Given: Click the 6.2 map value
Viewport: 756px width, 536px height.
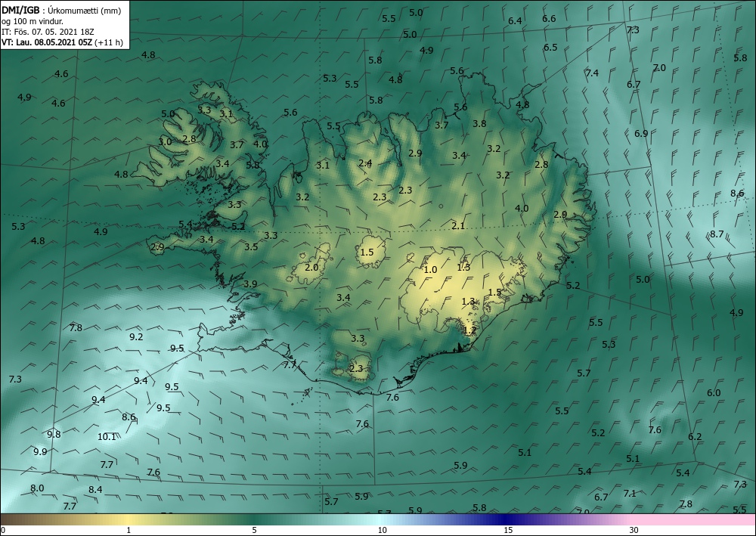Looking at the screenshot, I should 695,437.
